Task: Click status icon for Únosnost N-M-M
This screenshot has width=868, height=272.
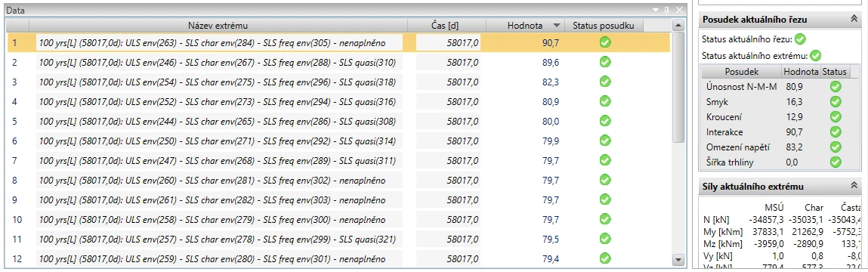Action: (x=836, y=86)
